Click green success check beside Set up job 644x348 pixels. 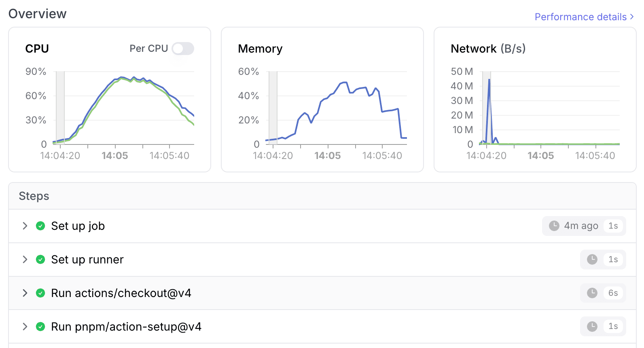(40, 226)
